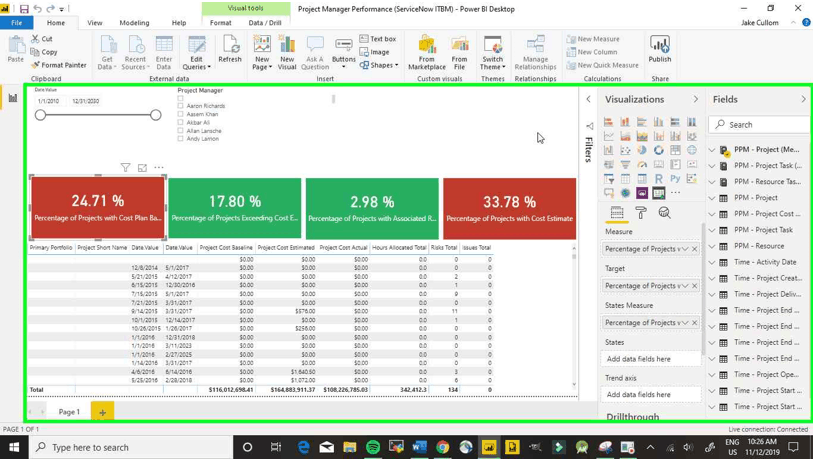The image size is (815, 461).
Task: Open the Shapes dropdown
Action: point(379,65)
